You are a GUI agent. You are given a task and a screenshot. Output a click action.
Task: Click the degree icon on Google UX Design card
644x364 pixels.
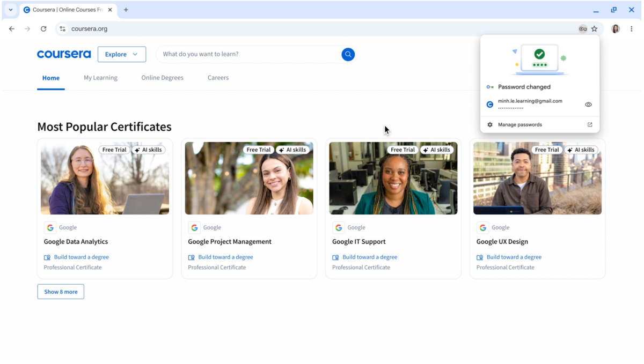tap(480, 257)
